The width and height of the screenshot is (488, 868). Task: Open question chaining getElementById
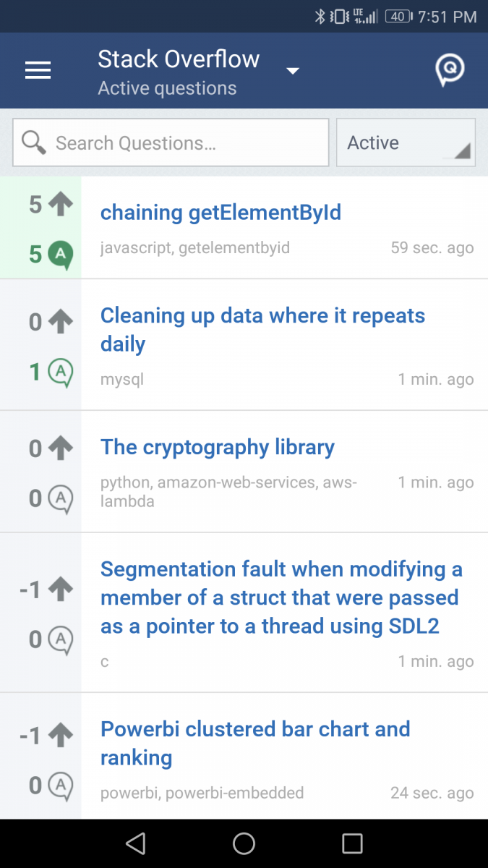(x=221, y=213)
